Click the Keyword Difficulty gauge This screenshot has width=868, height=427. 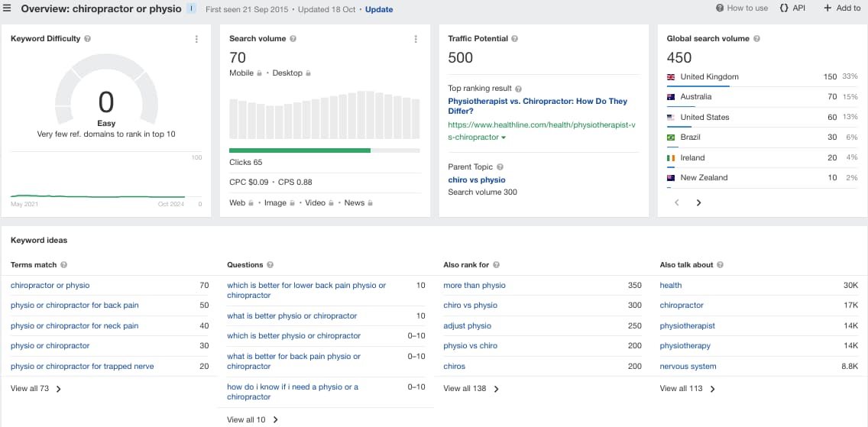point(106,89)
